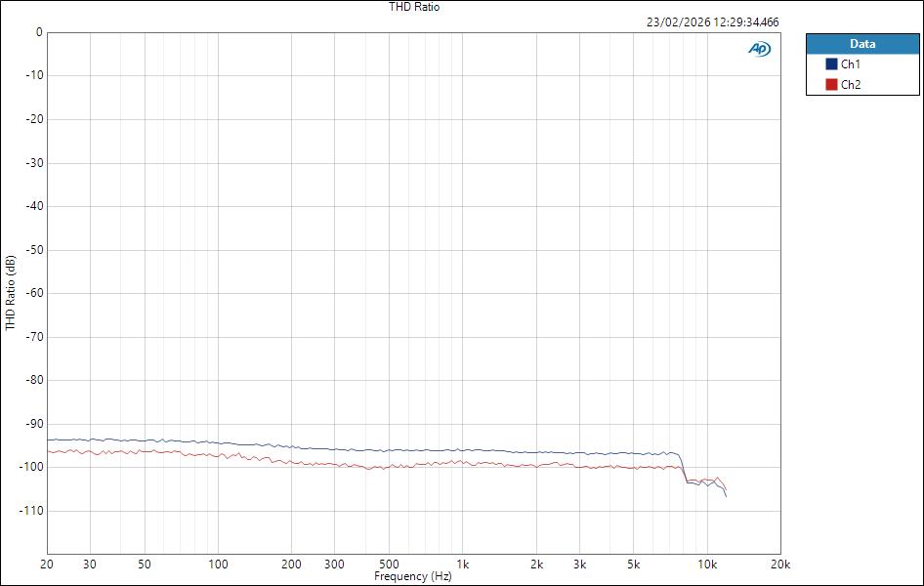Click the 1k frequency tick label
Screen dimensions: 924x586
pos(464,565)
